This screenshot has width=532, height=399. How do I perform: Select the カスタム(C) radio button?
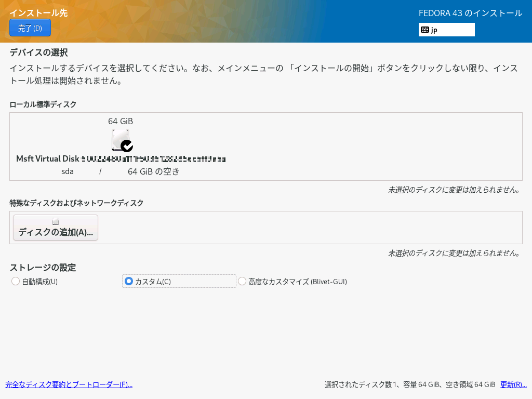129,281
